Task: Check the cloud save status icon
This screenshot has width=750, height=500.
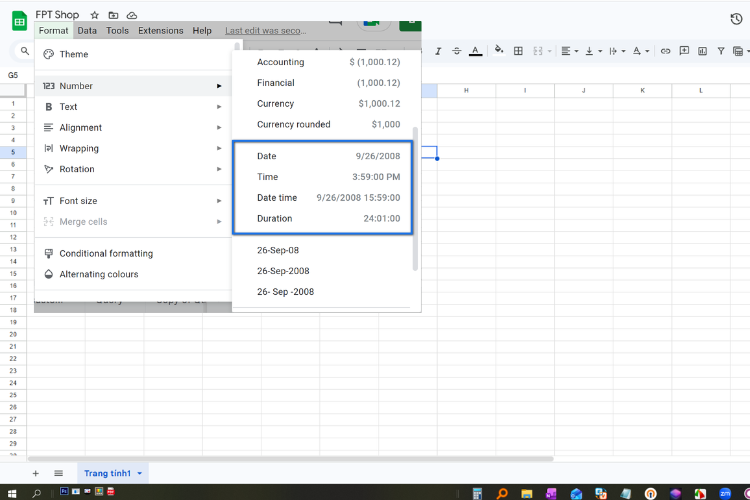Action: pyautogui.click(x=132, y=15)
